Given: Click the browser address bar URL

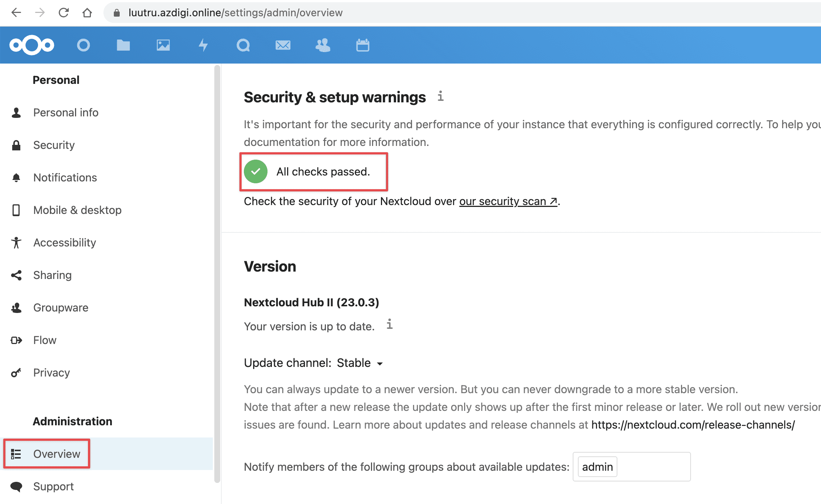Looking at the screenshot, I should [235, 13].
